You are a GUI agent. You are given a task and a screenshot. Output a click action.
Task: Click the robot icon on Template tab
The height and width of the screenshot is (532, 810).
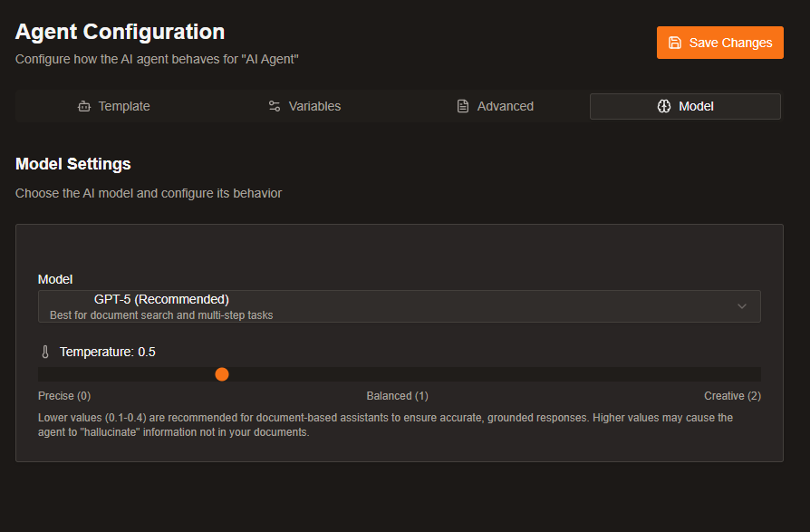(x=84, y=106)
